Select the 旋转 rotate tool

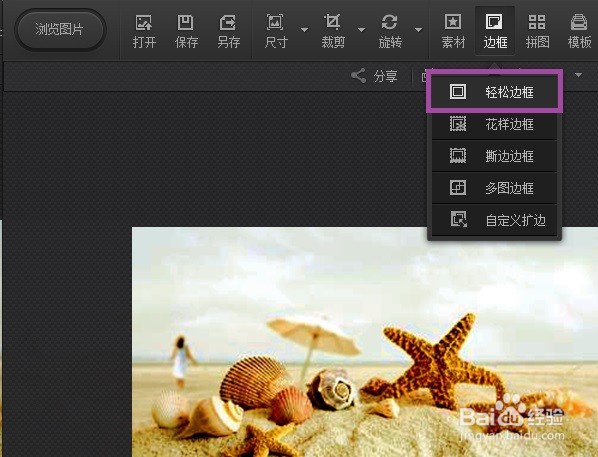click(390, 32)
